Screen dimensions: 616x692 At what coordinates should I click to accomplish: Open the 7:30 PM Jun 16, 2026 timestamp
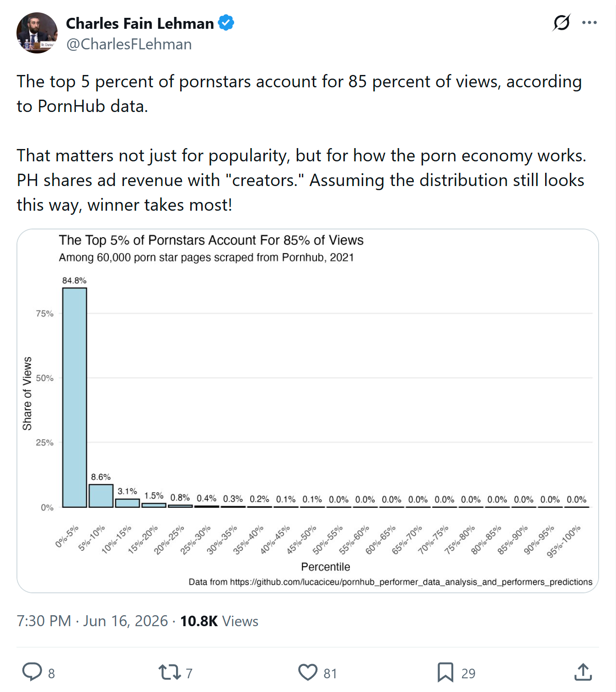click(x=92, y=621)
